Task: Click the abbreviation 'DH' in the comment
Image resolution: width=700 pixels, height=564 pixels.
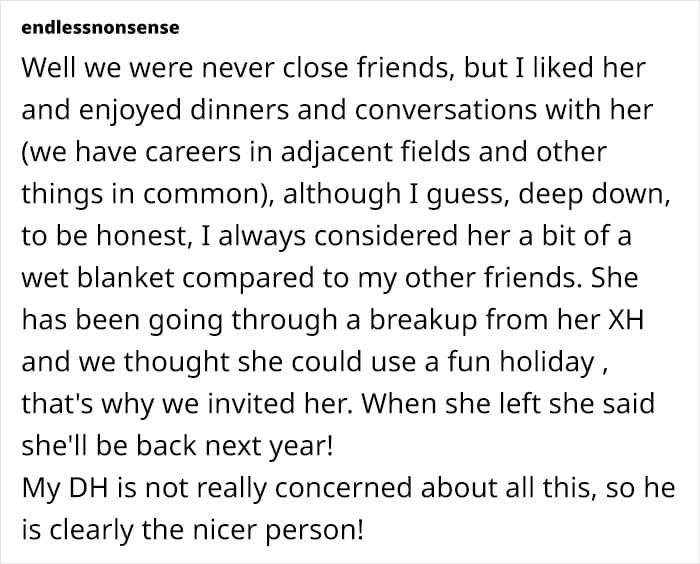Action: 89,488
